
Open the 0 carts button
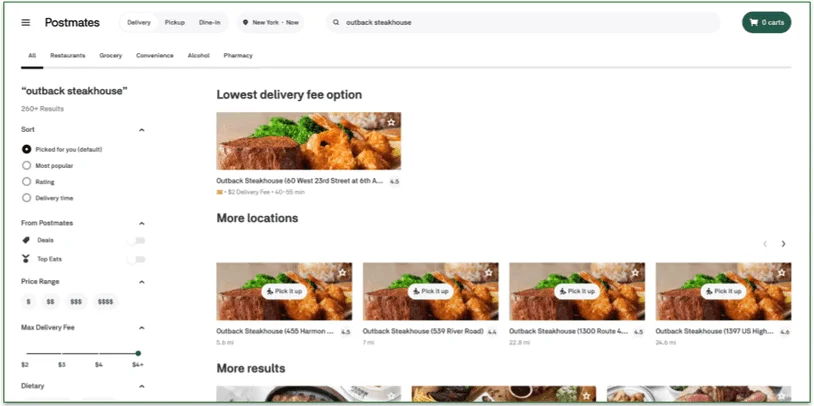coord(767,23)
